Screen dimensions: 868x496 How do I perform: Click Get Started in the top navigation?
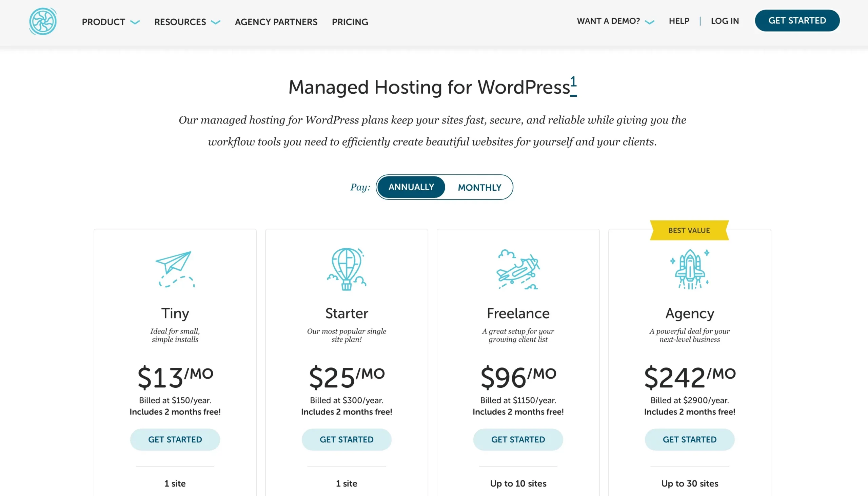pos(797,20)
